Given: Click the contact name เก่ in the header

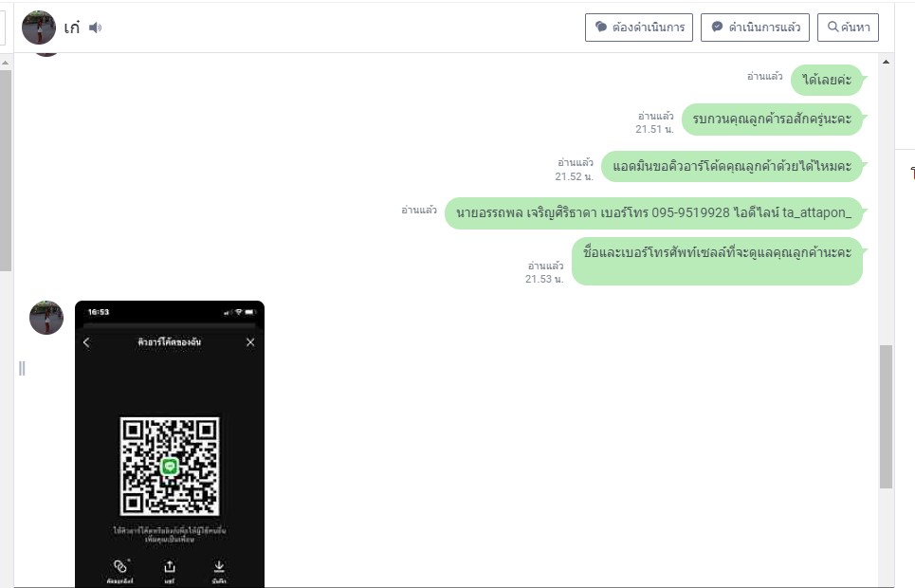Looking at the screenshot, I should click(x=72, y=28).
